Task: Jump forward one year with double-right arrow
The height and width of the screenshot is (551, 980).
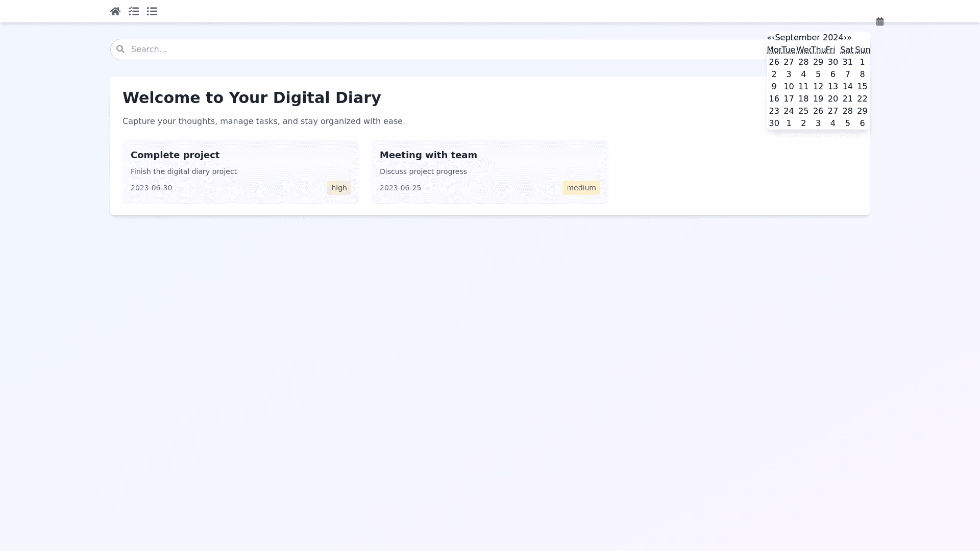Action: tap(849, 38)
